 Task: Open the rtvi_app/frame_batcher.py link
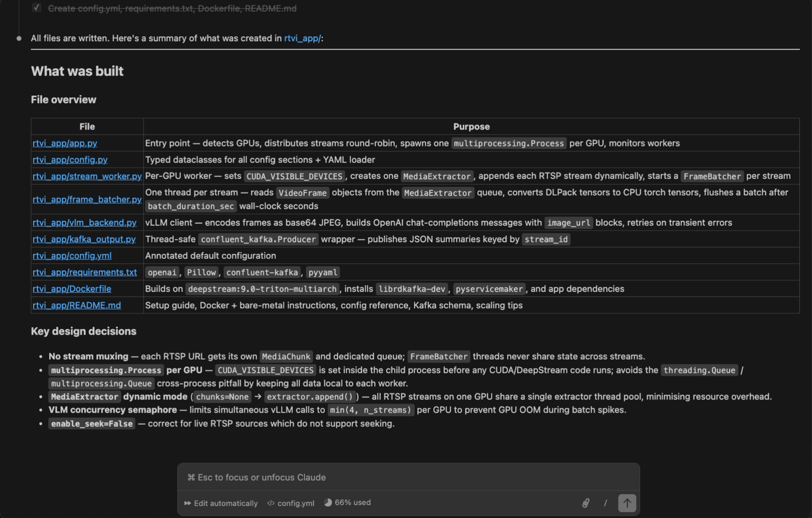tap(87, 199)
